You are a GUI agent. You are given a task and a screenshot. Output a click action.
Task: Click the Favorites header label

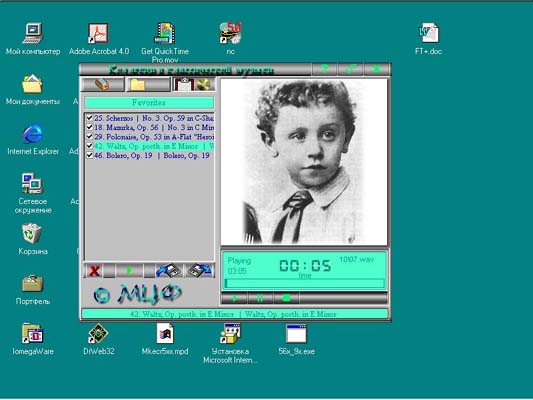(x=149, y=103)
